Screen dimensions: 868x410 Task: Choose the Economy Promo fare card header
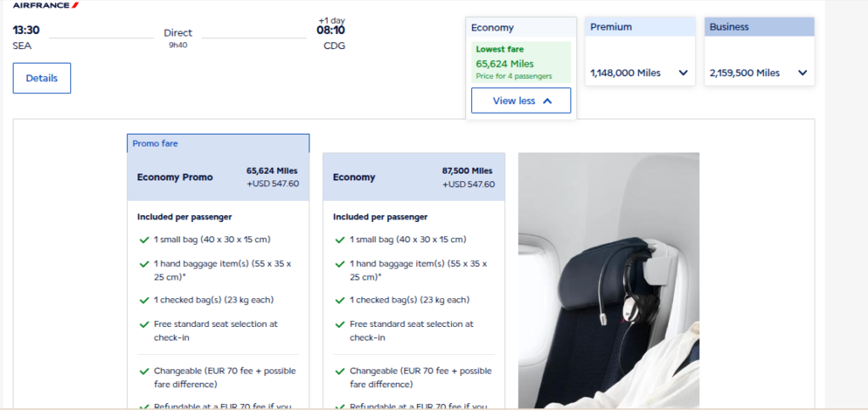(218, 177)
